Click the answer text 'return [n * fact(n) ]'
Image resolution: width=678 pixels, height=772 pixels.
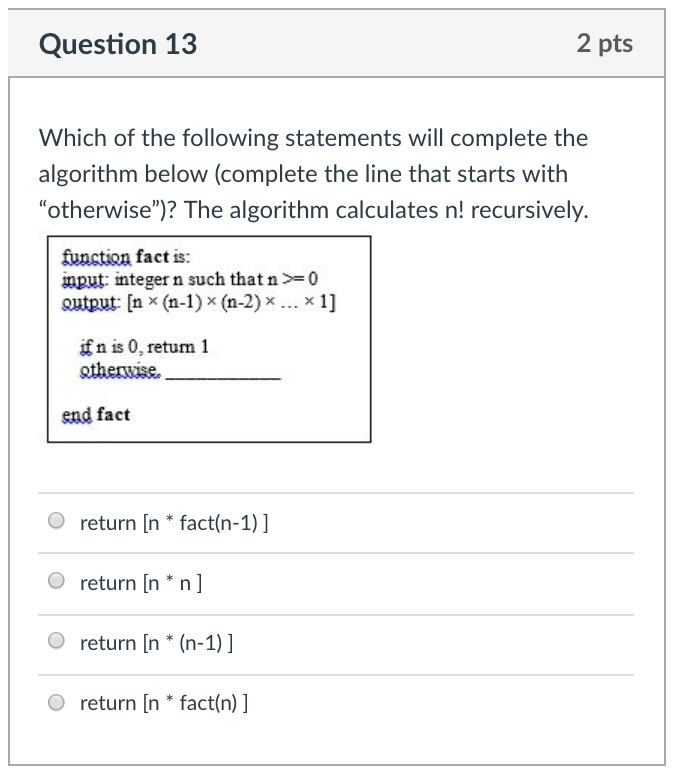(164, 703)
